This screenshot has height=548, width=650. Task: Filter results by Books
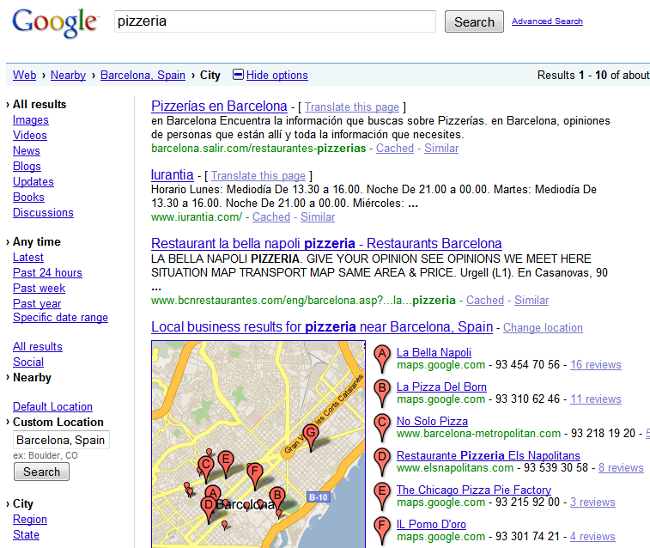[x=29, y=197]
